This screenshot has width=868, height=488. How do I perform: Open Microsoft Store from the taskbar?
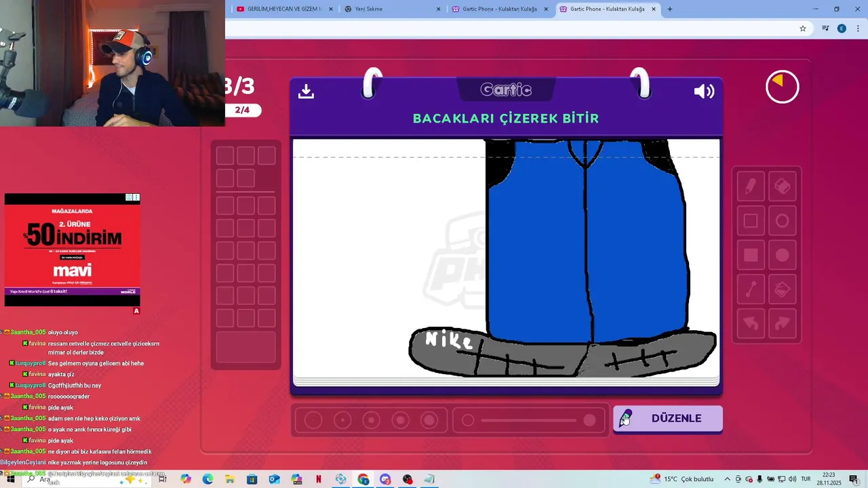[252, 479]
